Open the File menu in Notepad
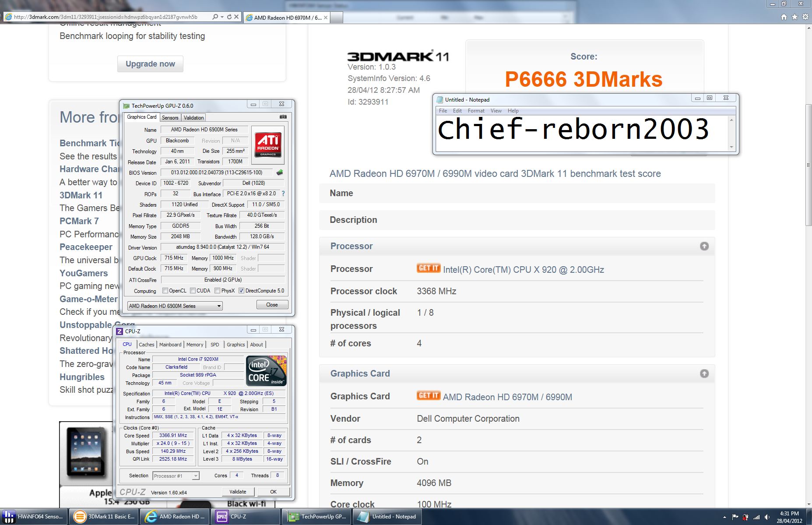812x525 pixels. (x=443, y=111)
